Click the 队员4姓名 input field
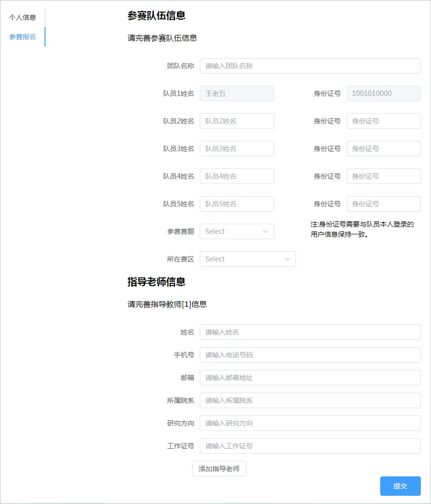431x504 pixels. [237, 176]
